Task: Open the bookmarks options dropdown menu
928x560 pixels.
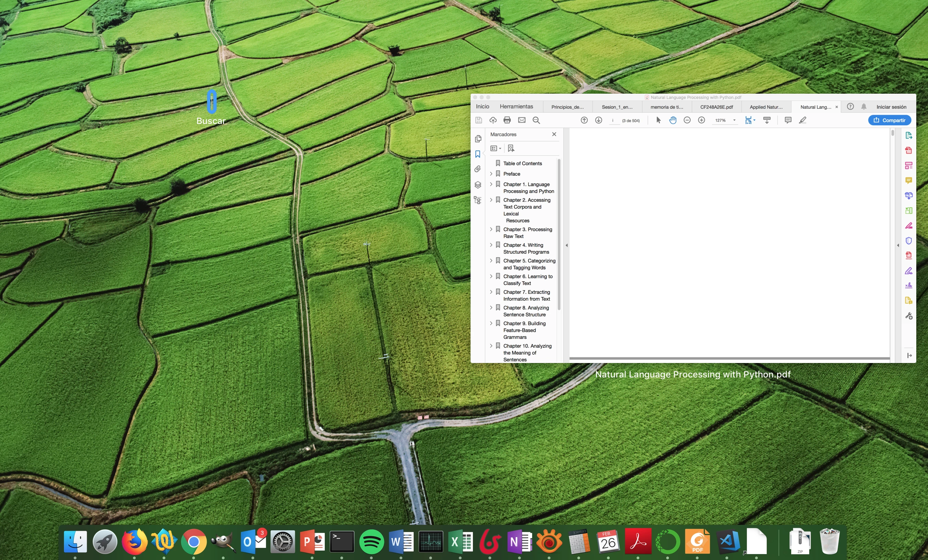Action: [x=495, y=148]
